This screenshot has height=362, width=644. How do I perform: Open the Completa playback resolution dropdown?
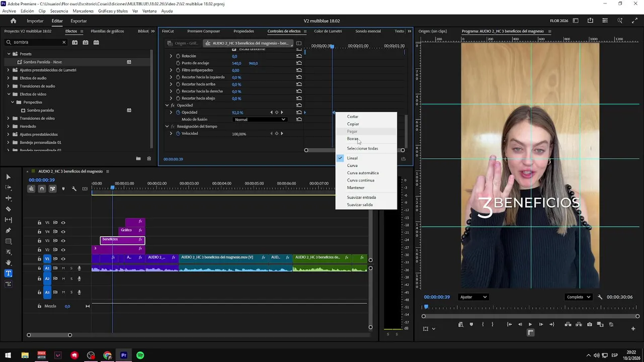tap(578, 297)
